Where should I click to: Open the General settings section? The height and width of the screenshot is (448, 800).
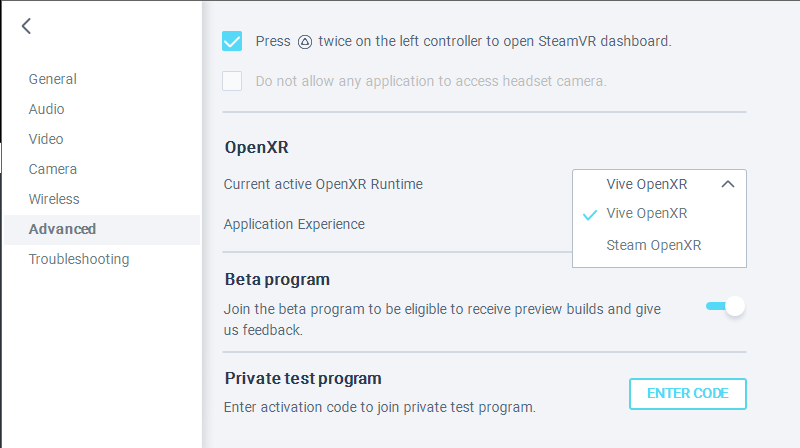click(x=53, y=79)
